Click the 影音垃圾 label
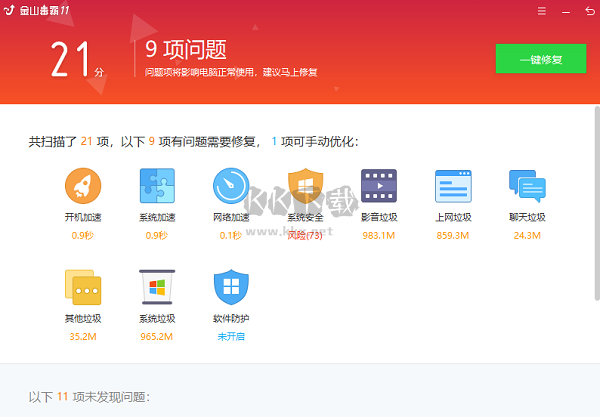The height and width of the screenshot is (417, 600). pos(379,217)
